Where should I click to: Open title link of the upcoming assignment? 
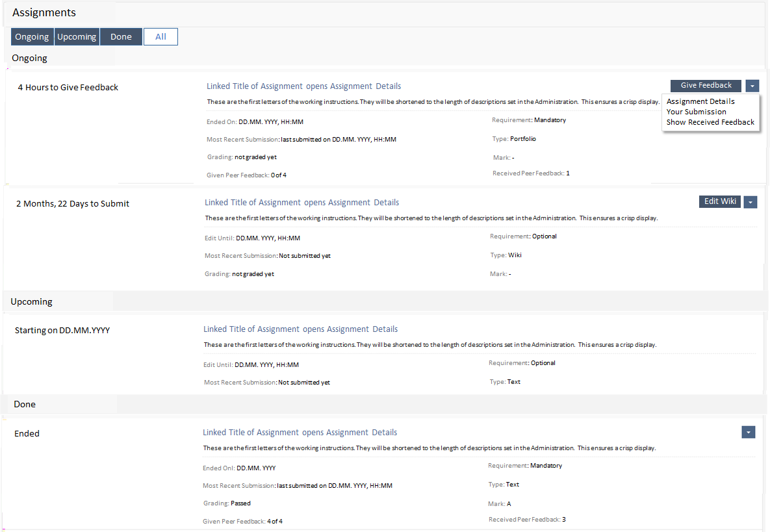point(300,329)
